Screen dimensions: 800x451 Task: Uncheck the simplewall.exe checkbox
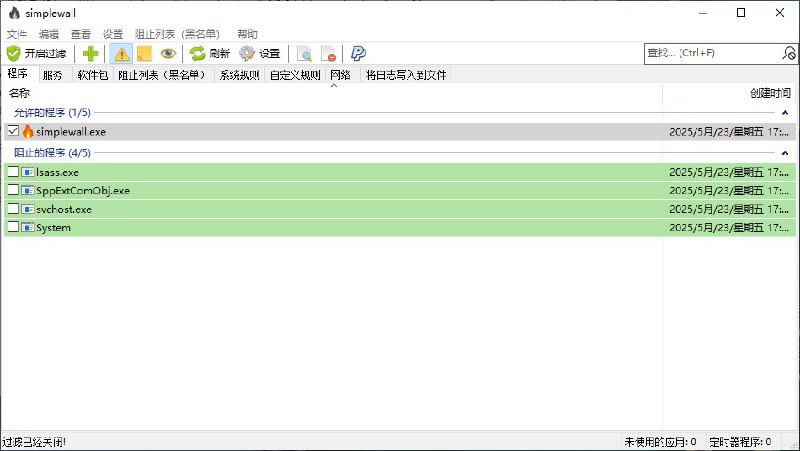[x=13, y=131]
